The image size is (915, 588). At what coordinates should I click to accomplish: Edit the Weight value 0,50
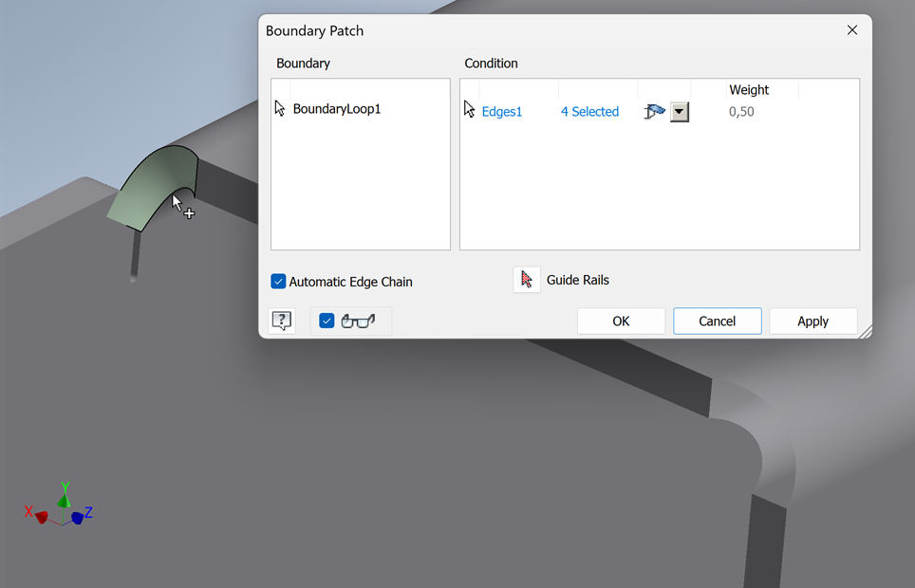point(741,111)
